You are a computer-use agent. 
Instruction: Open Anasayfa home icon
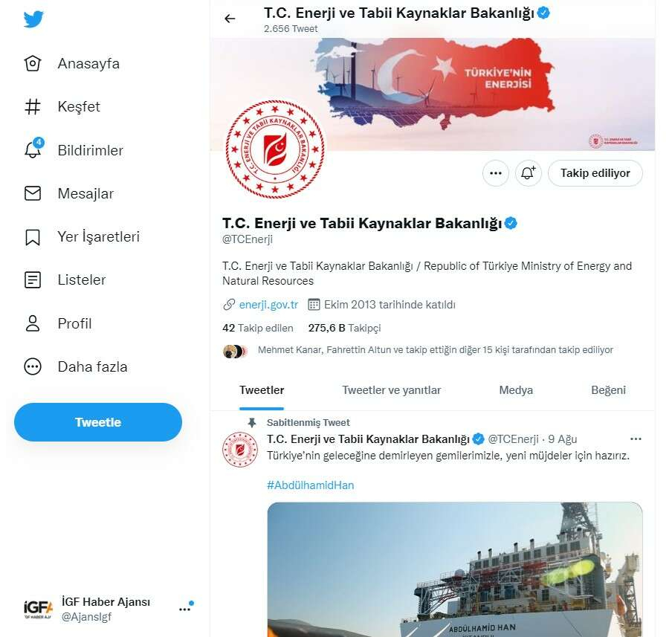[33, 63]
